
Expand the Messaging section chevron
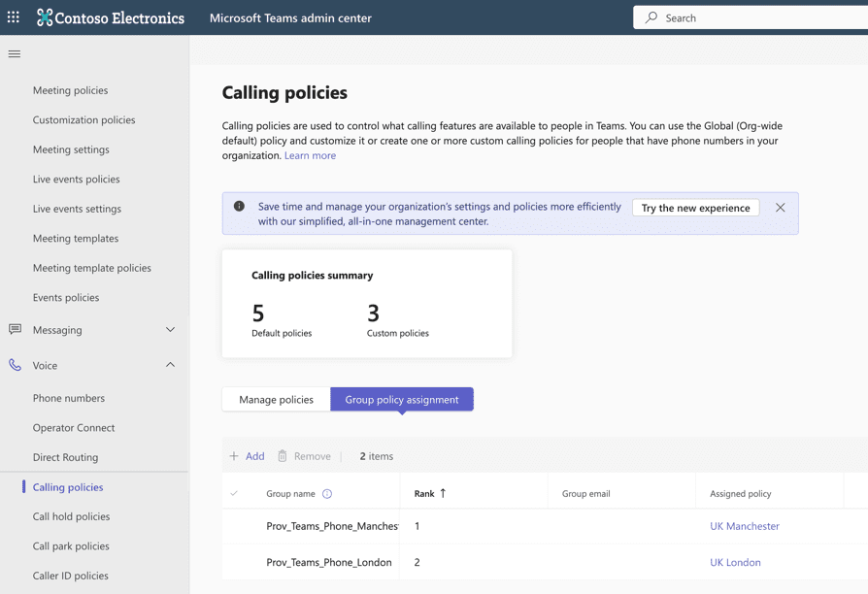click(171, 330)
